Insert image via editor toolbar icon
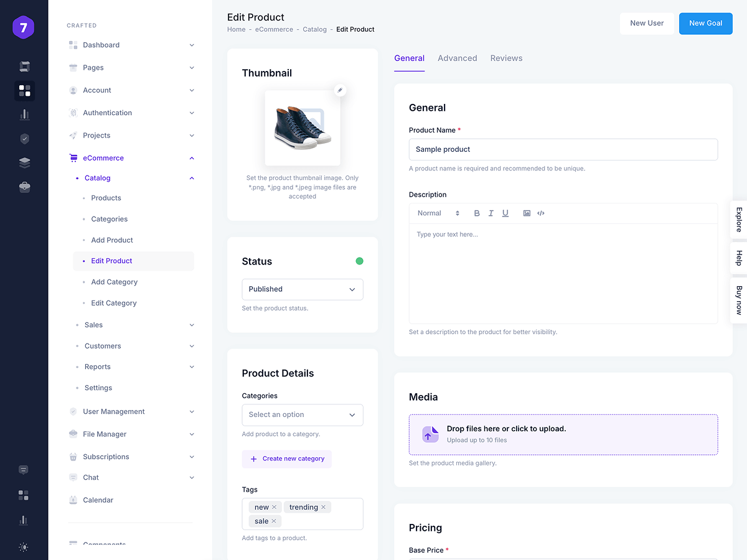This screenshot has height=560, width=747. (x=527, y=213)
